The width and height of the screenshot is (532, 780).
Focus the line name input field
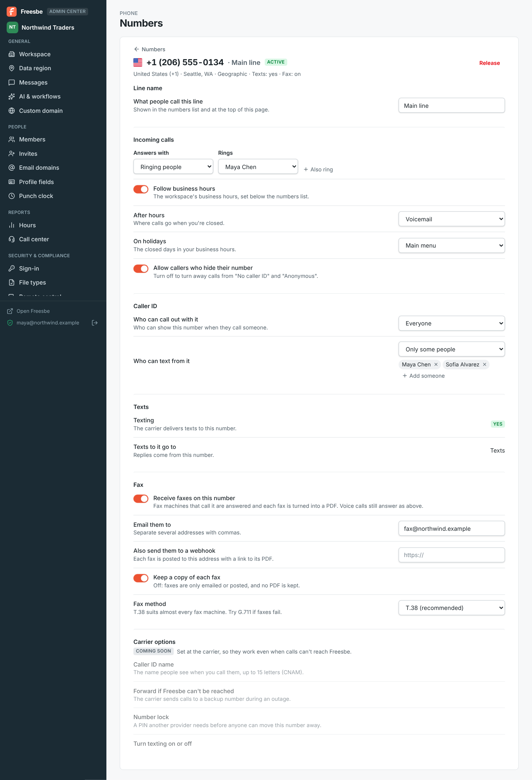pyautogui.click(x=452, y=105)
